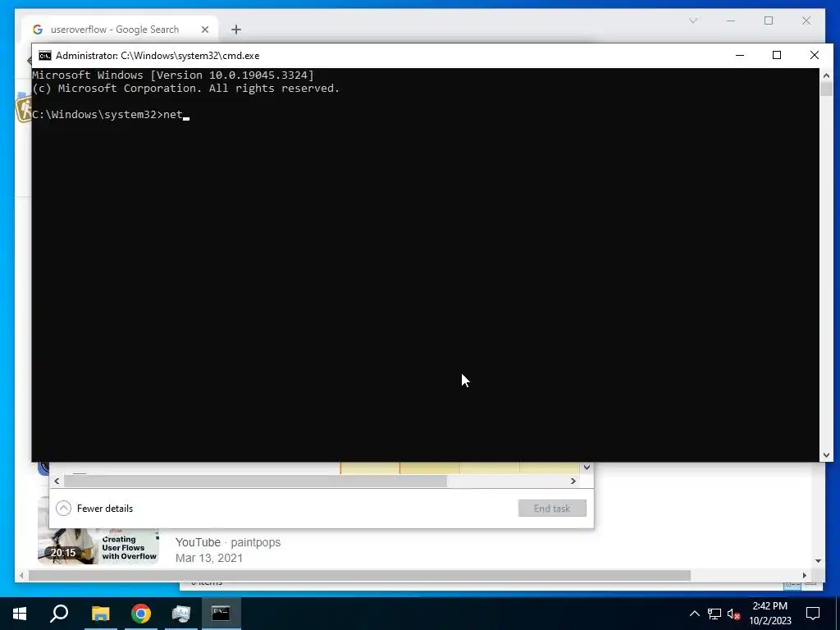Click Task Manager scroll right arrow

tap(573, 481)
